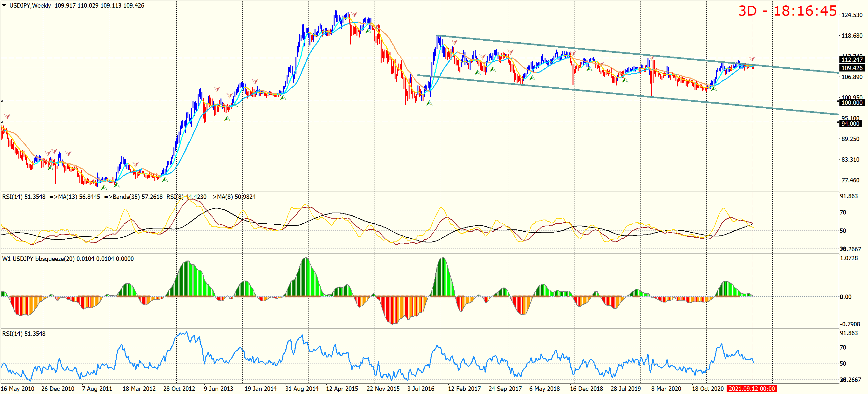This screenshot has height=394, width=868.
Task: Click square handle of the 94.000 line
Action: (2, 122)
